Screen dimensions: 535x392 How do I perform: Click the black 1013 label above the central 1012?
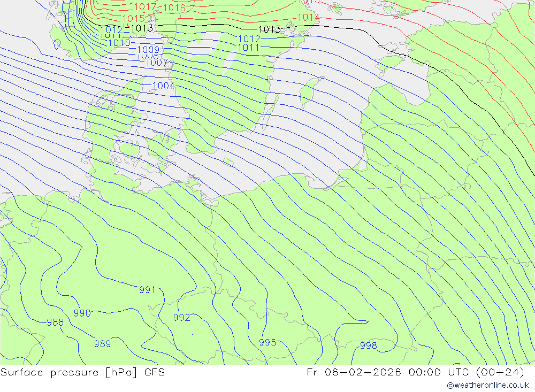click(269, 29)
